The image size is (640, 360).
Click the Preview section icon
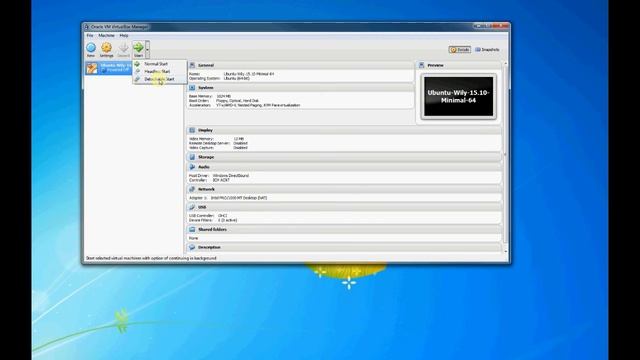tap(422, 65)
